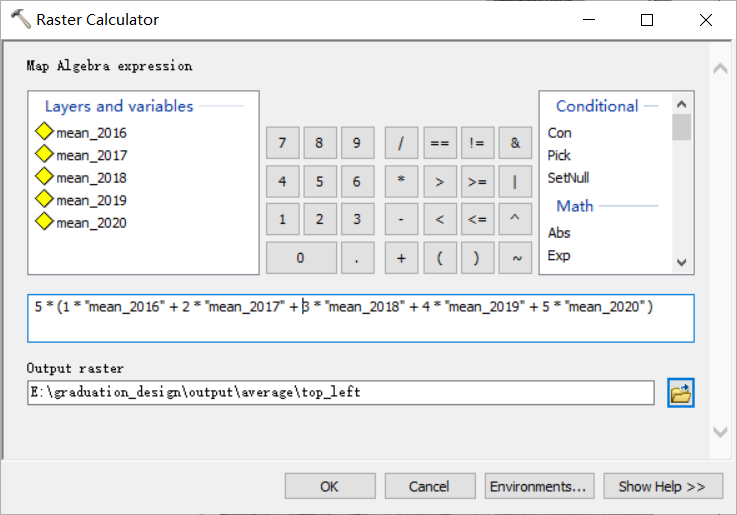737x515 pixels.
Task: Insert an opening parenthesis
Action: 439,258
